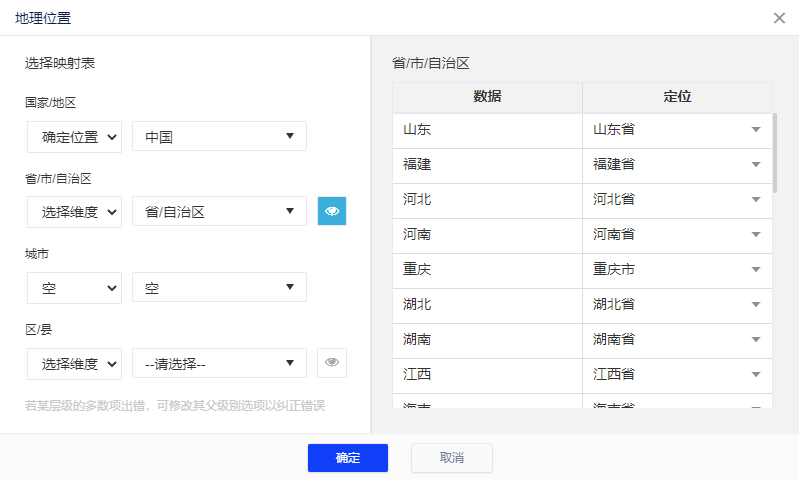Viewport: 799px width, 480px height.
Task: Expand the --请选择-- dropdown for 区/县
Action: 219,364
